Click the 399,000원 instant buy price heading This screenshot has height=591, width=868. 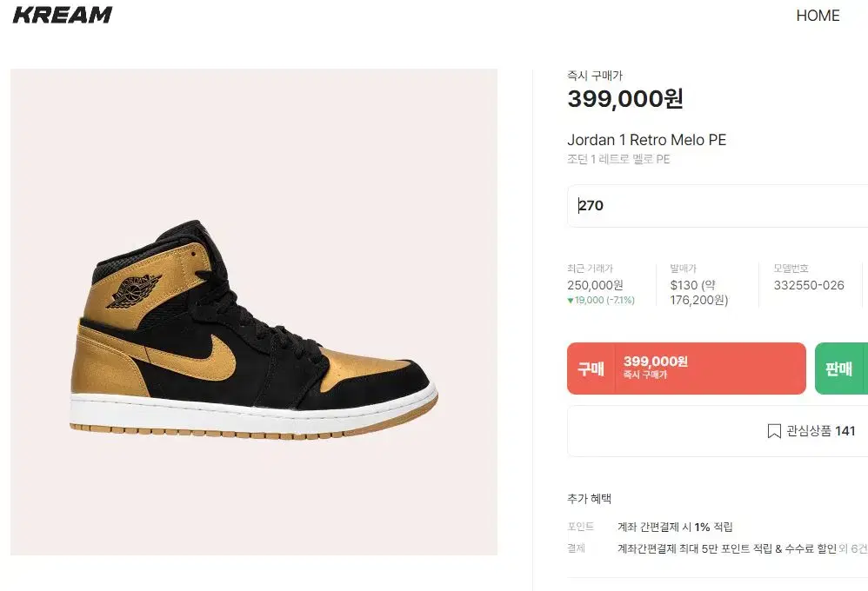pyautogui.click(x=625, y=99)
